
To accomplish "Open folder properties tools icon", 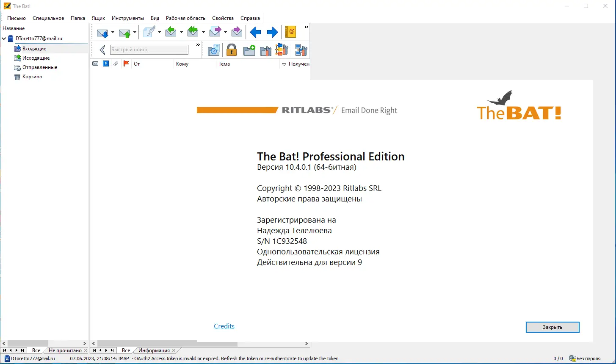I will click(x=265, y=50).
